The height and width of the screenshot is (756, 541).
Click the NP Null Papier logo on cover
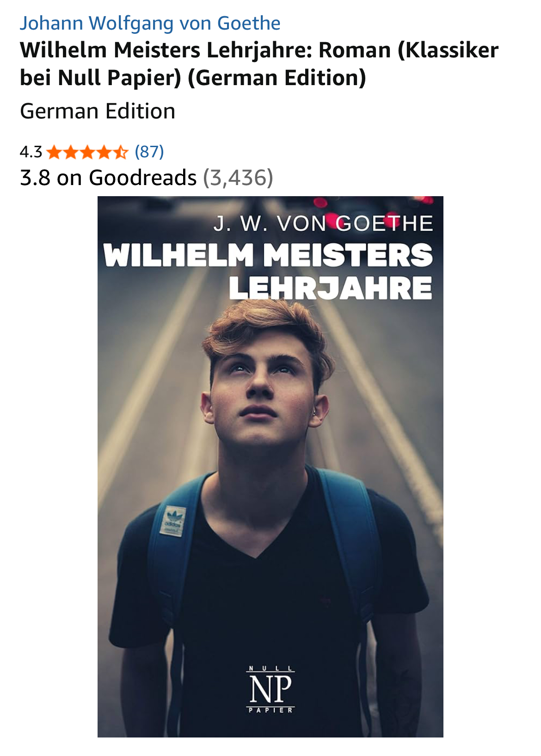tap(270, 689)
